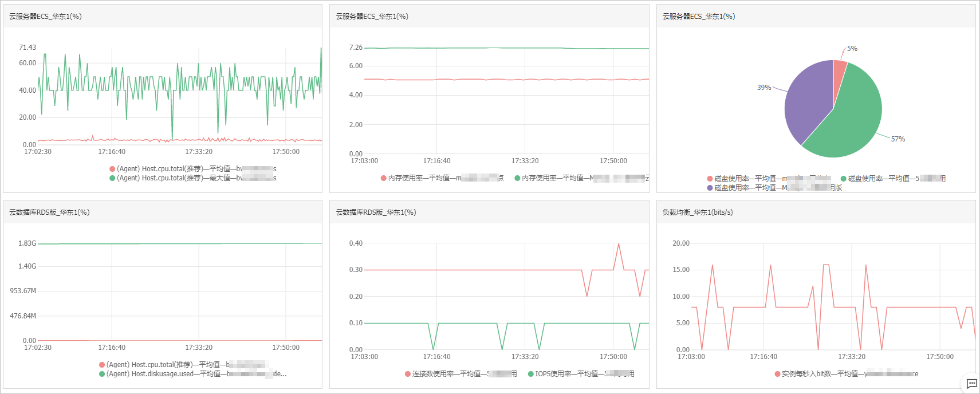This screenshot has width=980, height=394.
Task: Toggle Host.cpu.total 平均值 legend beside 最大值 entry
Action: (x=193, y=169)
